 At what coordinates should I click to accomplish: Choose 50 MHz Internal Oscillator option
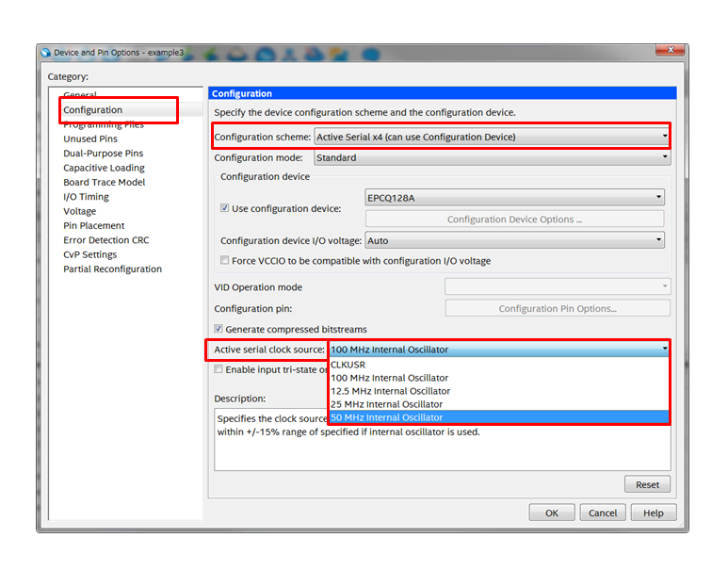click(498, 417)
